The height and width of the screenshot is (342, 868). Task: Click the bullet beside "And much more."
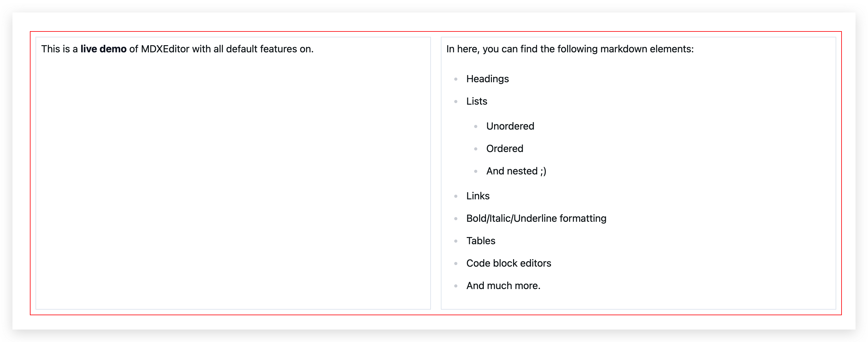[455, 286]
